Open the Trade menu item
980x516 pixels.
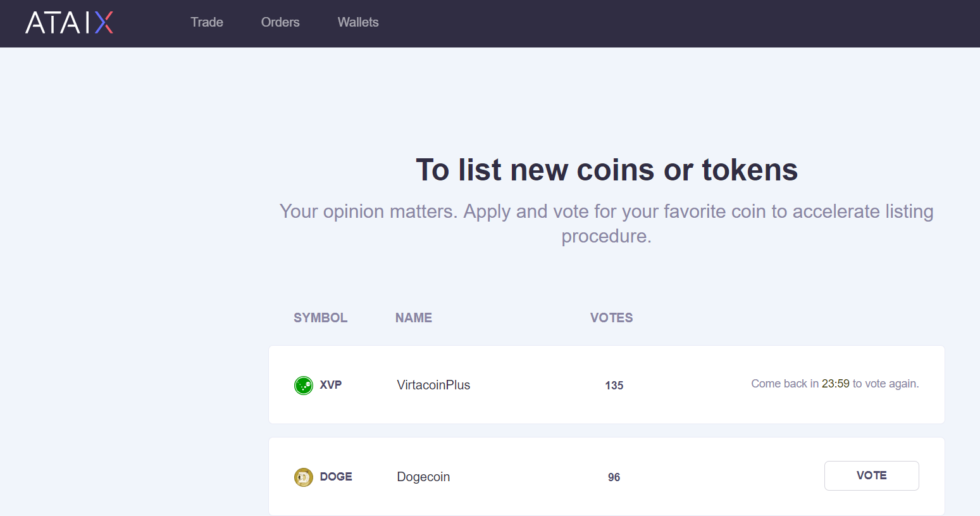click(x=207, y=22)
